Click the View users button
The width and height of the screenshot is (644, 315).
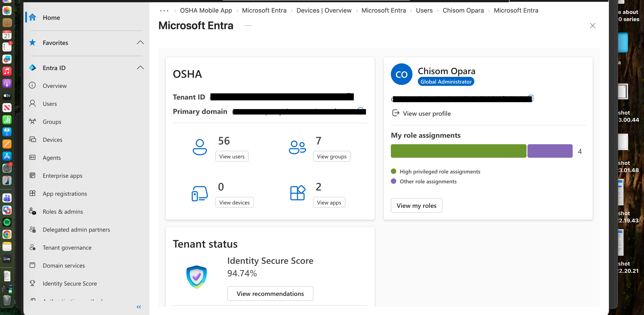[x=232, y=156]
